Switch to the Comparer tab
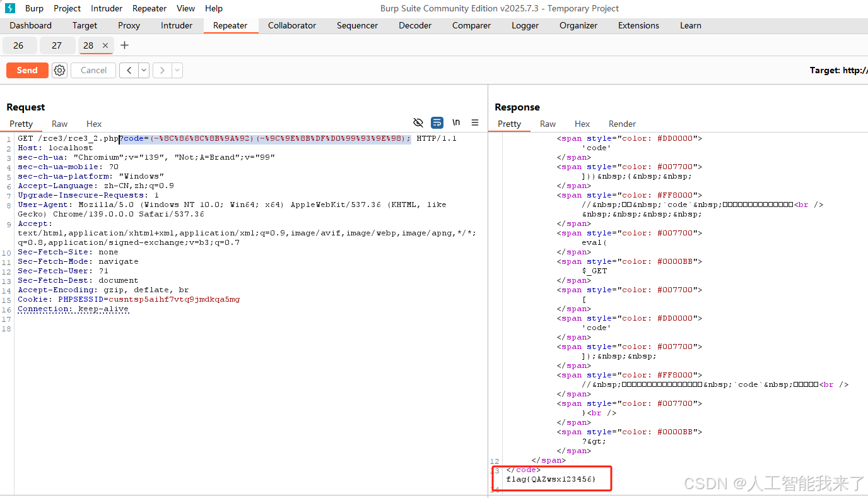868x498 pixels. [471, 25]
